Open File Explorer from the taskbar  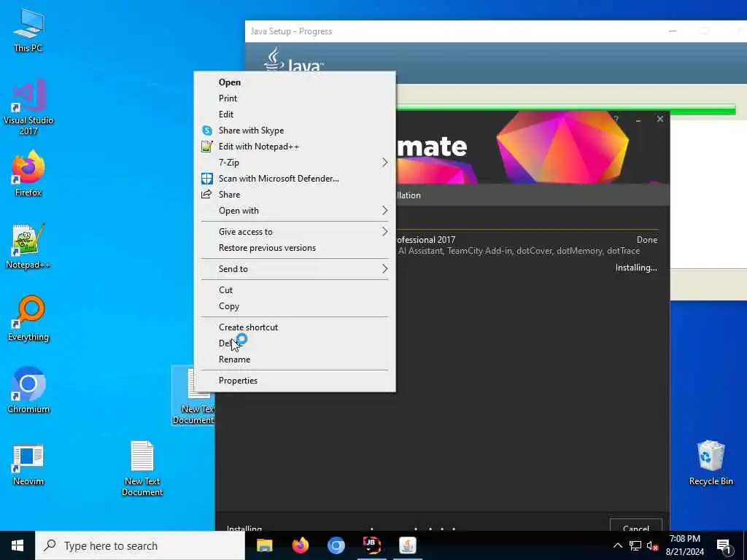pos(264,545)
